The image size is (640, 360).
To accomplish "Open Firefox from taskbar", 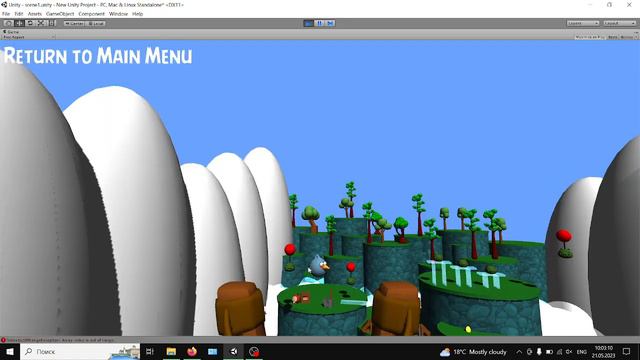I will pyautogui.click(x=192, y=351).
